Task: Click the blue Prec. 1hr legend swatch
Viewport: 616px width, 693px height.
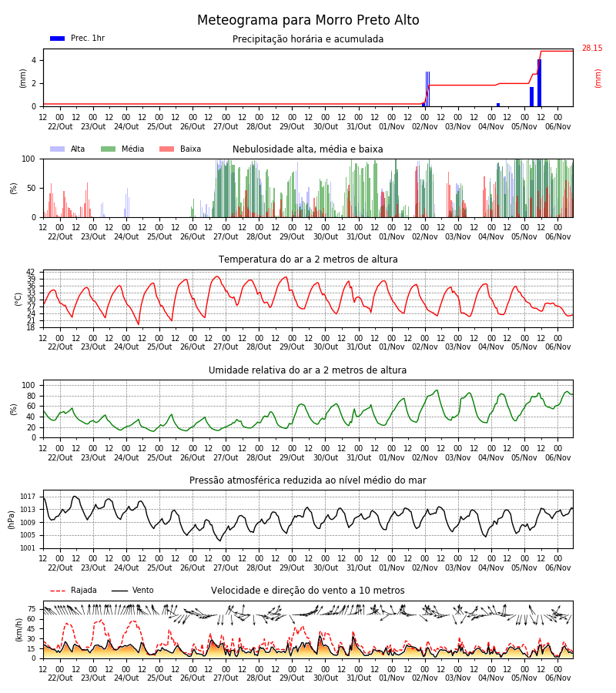Action: [58, 38]
